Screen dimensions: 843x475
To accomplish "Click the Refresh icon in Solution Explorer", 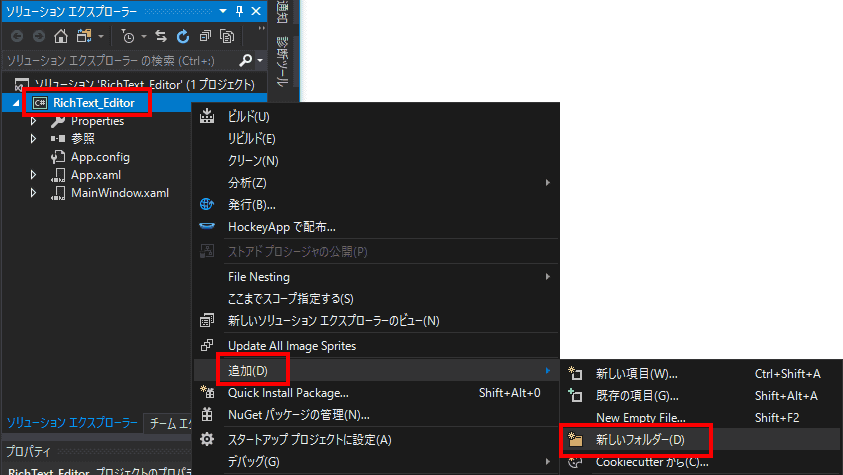I will point(183,36).
